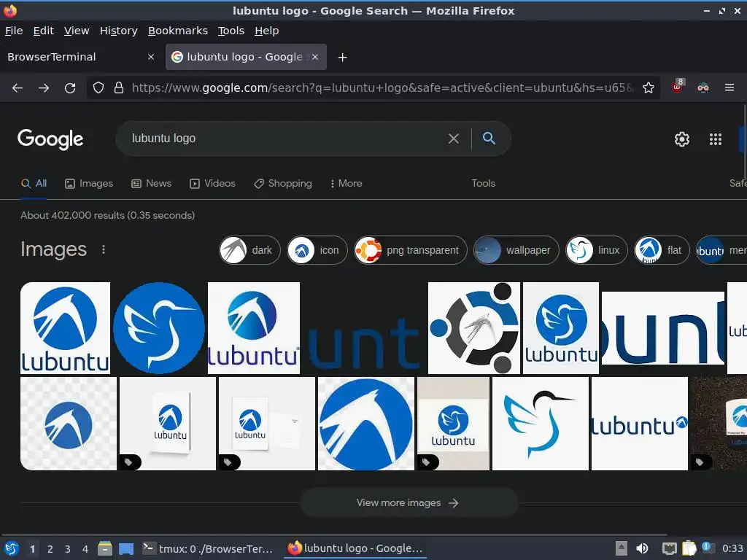The height and width of the screenshot is (560, 747).
Task: Open the file manager in the taskbar
Action: (x=105, y=548)
